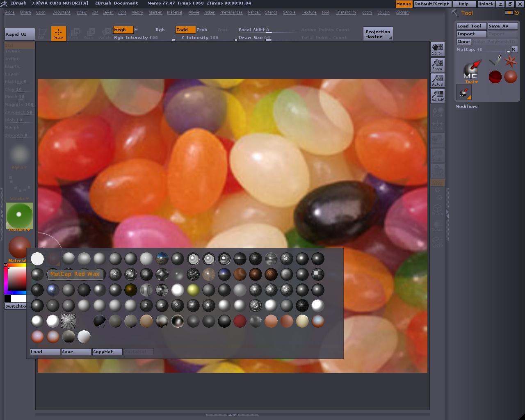
Task: Pick the flat white material in top row
Action: (x=37, y=259)
